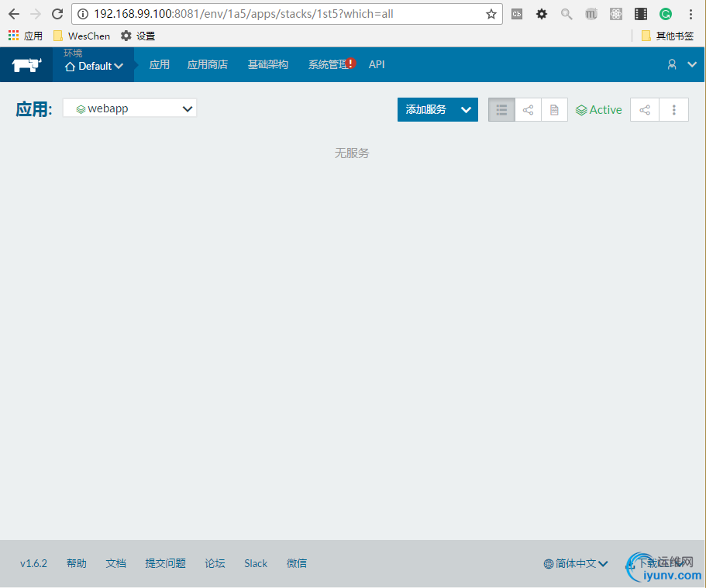Click the user account avatar icon
The width and height of the screenshot is (706, 588).
672,64
